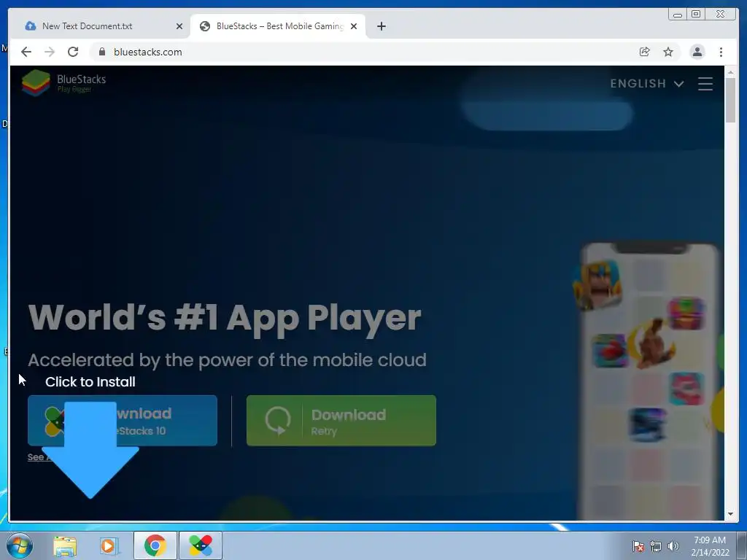The width and height of the screenshot is (747, 560).
Task: Open Chrome's three-dot menu
Action: 721,52
